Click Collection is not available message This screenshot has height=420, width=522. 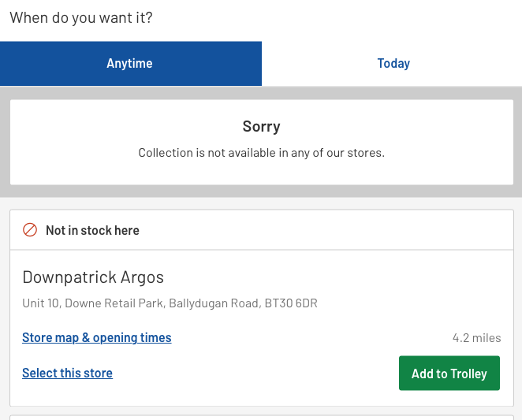pos(261,153)
